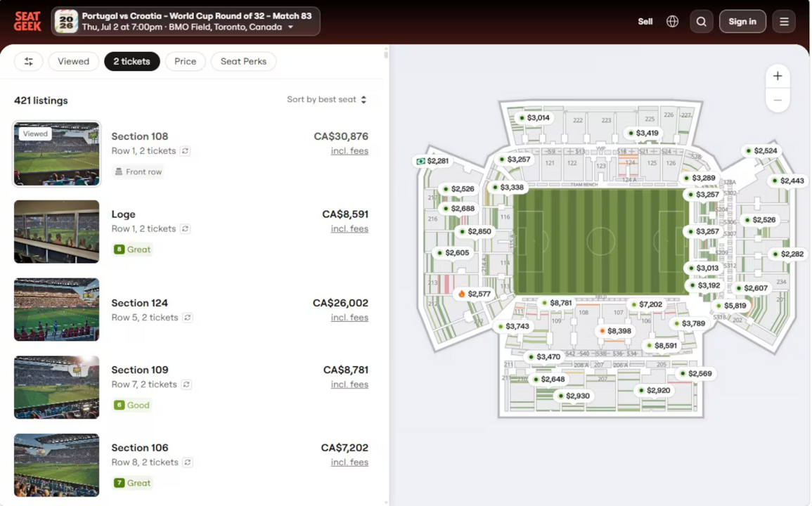Image resolution: width=812 pixels, height=506 pixels.
Task: Open the Sort by best seat dropdown
Action: click(327, 99)
